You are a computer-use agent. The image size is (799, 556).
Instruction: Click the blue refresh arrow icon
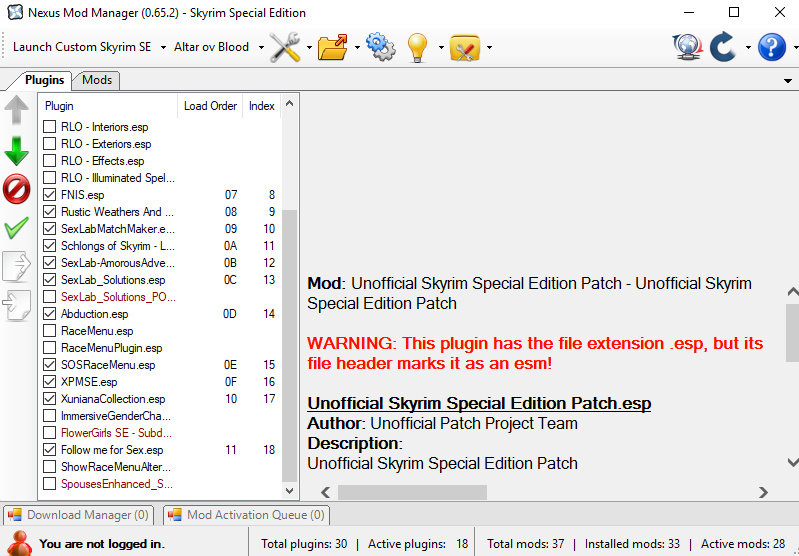coord(724,47)
